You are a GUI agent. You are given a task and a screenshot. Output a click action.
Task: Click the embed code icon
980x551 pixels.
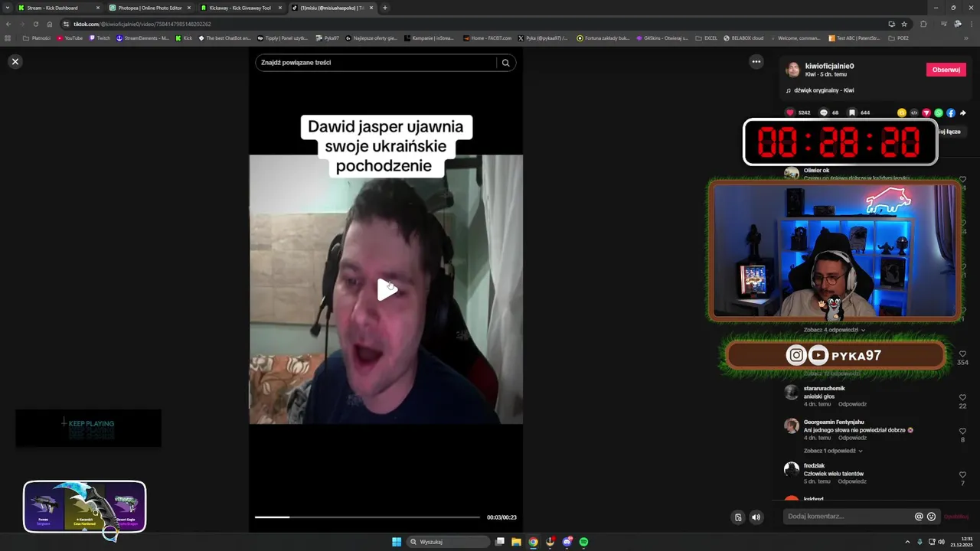tap(914, 112)
